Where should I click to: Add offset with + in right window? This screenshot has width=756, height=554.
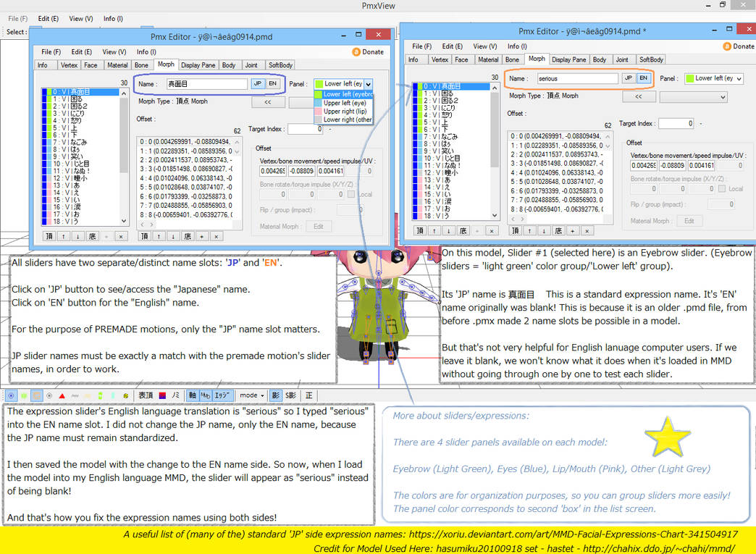[x=573, y=231]
